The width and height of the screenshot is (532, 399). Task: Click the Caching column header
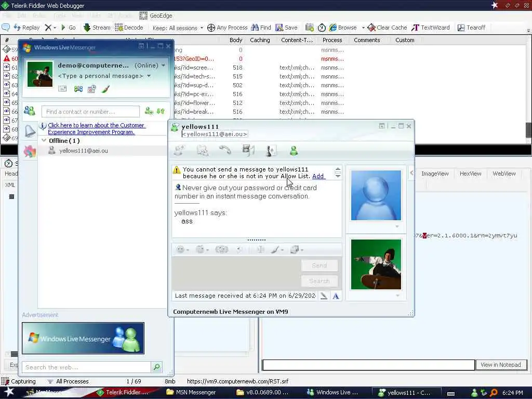[260, 40]
